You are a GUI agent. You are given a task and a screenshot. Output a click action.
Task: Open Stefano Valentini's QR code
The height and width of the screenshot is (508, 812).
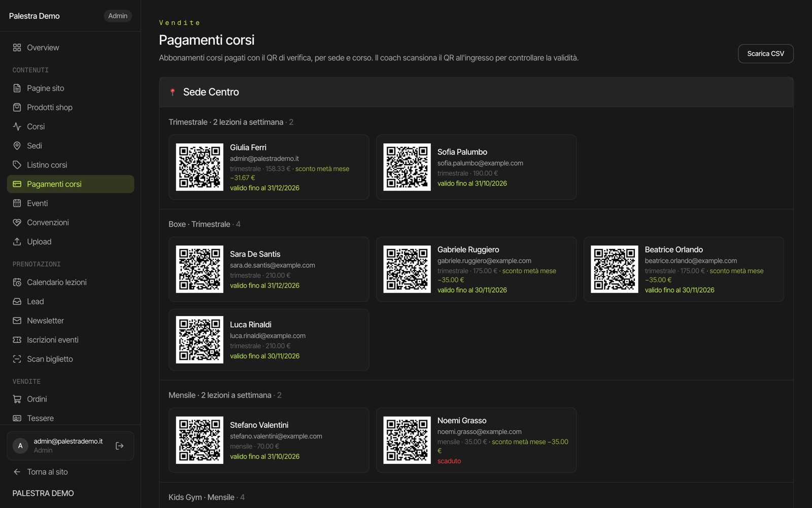click(x=199, y=440)
